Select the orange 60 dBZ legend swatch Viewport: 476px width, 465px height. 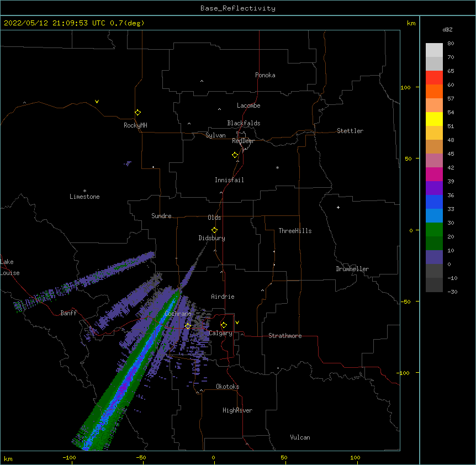tap(434, 91)
